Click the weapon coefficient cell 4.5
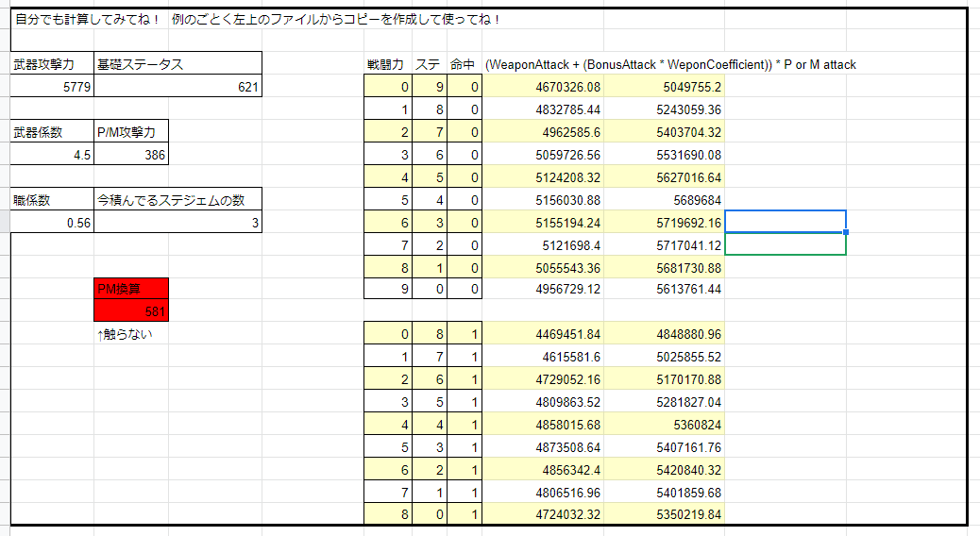The height and width of the screenshot is (536, 980). [53, 155]
